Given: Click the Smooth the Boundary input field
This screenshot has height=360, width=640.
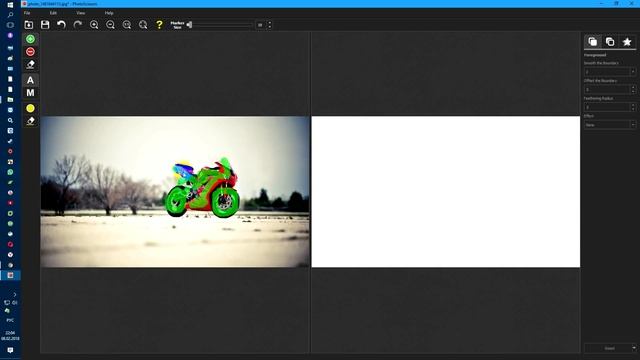Looking at the screenshot, I should point(607,72).
